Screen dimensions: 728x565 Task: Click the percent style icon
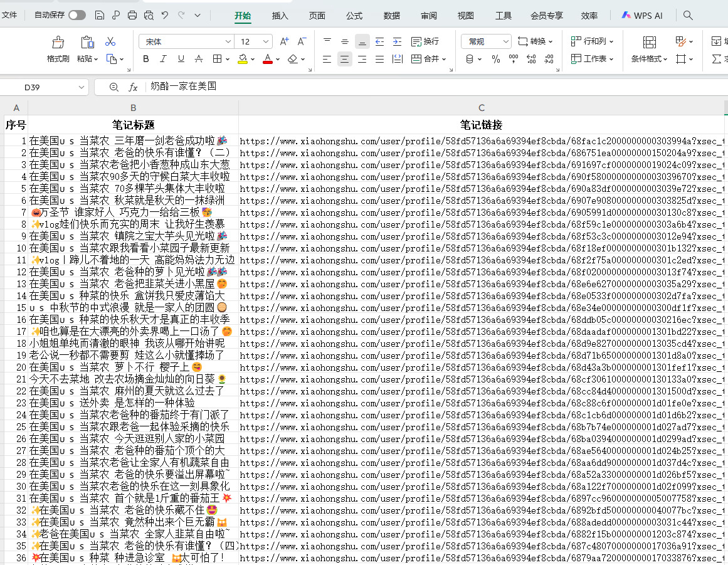tap(496, 59)
